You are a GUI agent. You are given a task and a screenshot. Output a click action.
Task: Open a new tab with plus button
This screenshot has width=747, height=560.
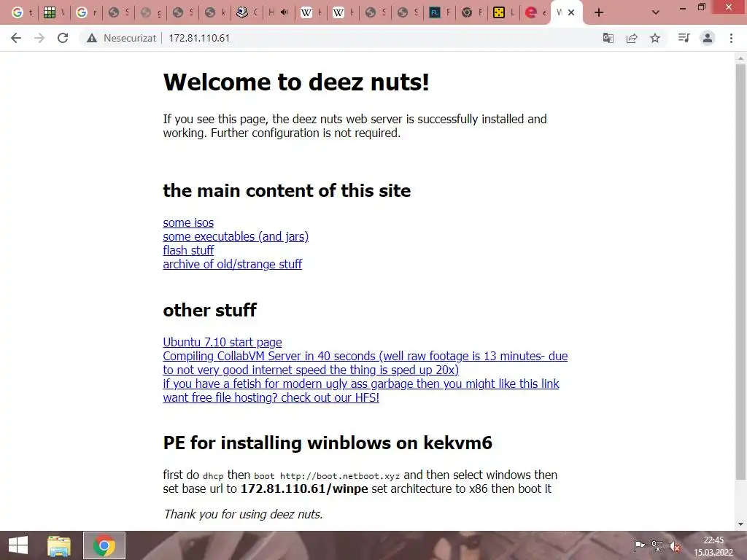click(x=599, y=12)
